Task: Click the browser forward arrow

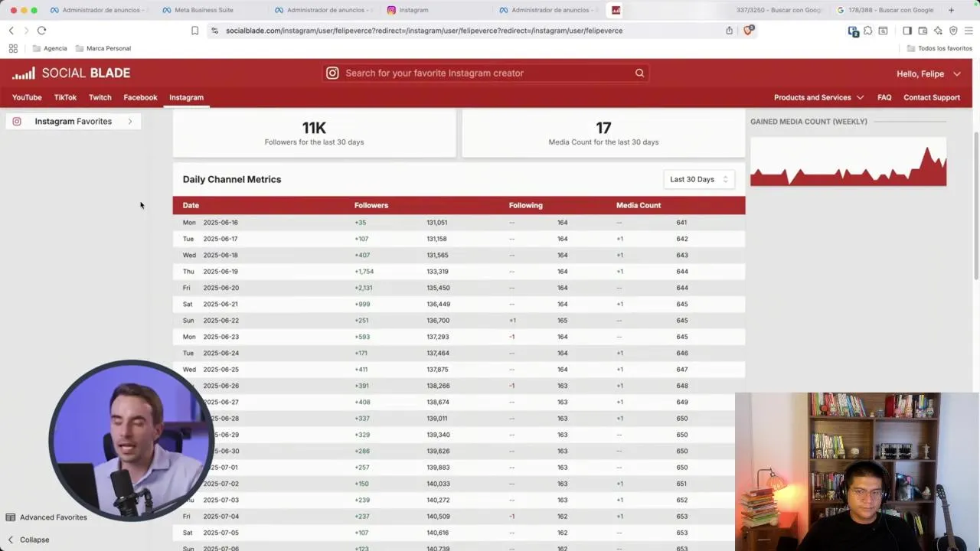Action: coord(26,31)
